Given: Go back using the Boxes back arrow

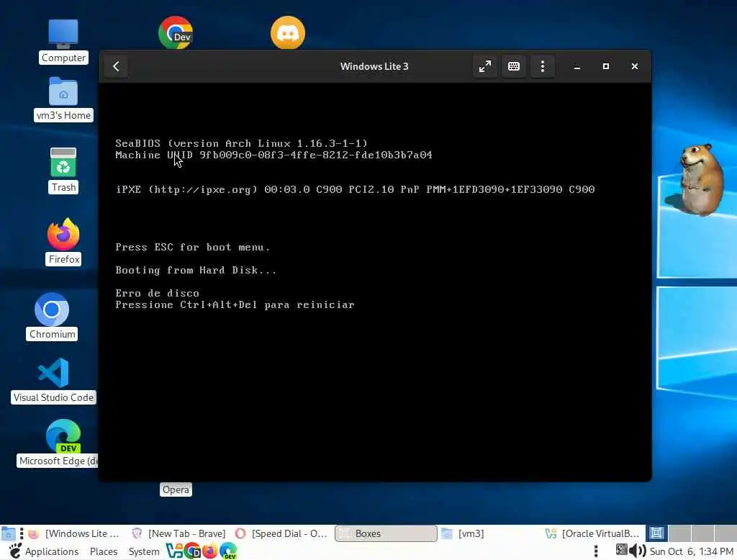Looking at the screenshot, I should pos(116,66).
